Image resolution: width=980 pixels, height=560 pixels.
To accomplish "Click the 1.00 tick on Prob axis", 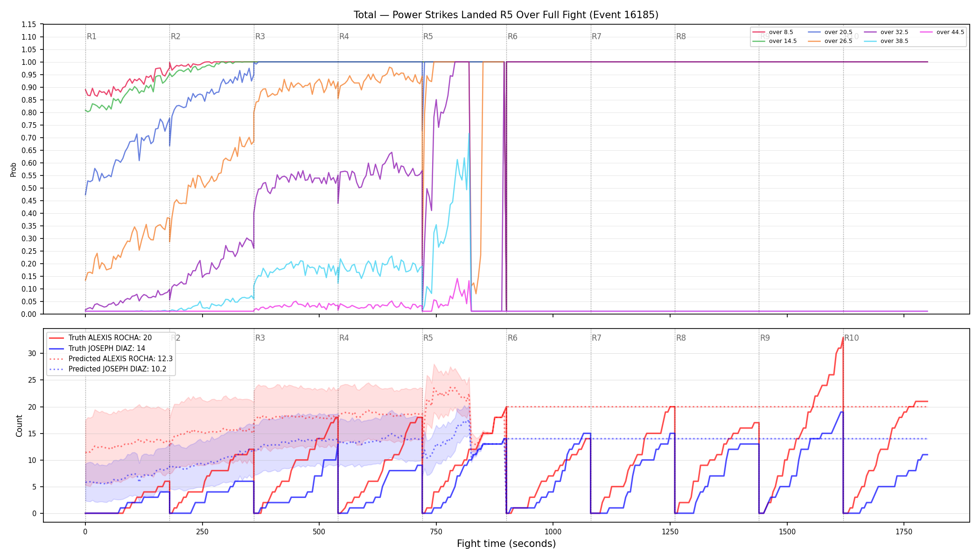I will [28, 62].
